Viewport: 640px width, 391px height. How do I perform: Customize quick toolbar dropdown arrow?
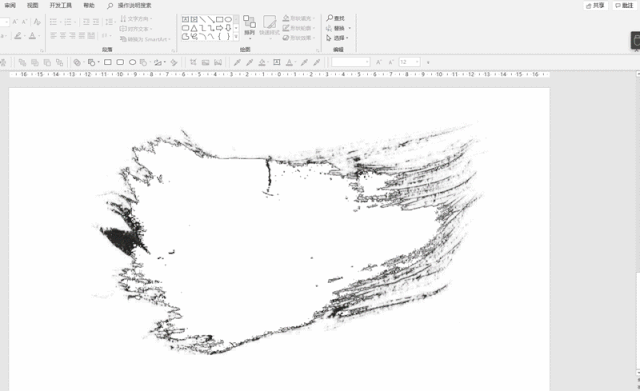click(x=428, y=62)
